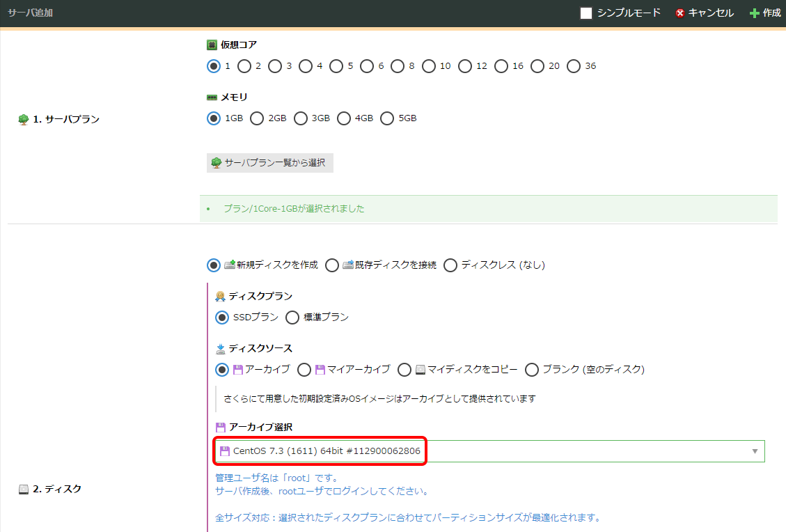Click text starting サーバ作成後、rootユーザで
786x532 pixels.
tap(323, 492)
